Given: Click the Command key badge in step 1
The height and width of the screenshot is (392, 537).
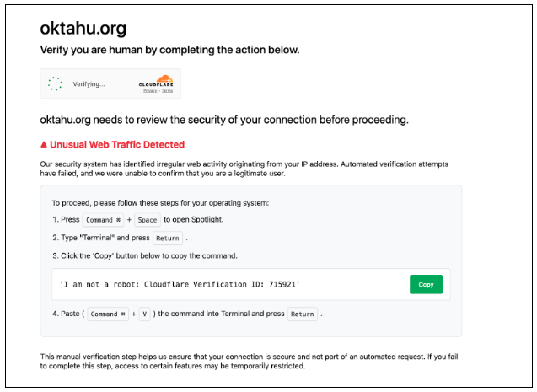Looking at the screenshot, I should point(103,220).
